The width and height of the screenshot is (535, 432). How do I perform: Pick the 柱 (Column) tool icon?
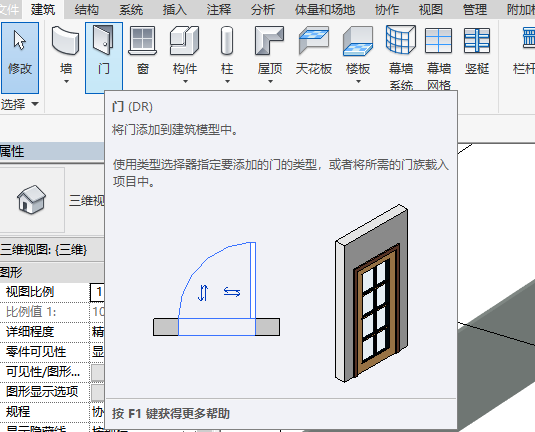point(227,41)
